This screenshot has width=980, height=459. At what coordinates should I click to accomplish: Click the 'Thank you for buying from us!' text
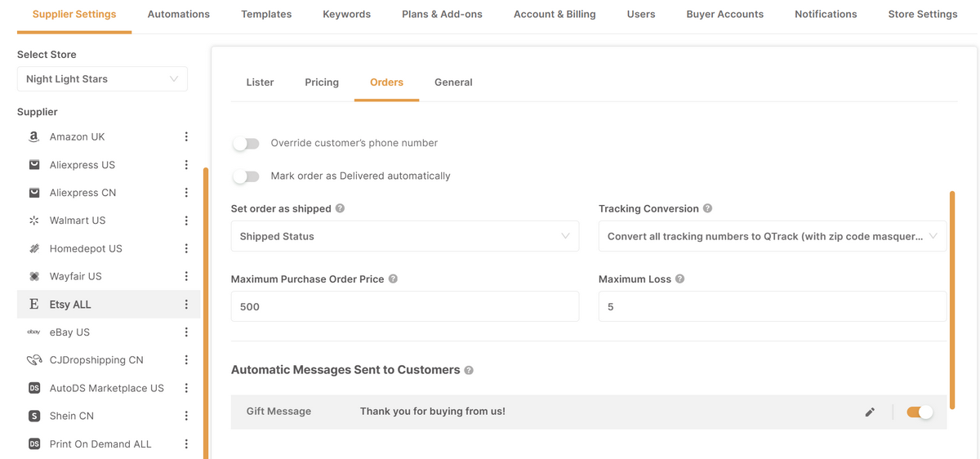(x=433, y=412)
